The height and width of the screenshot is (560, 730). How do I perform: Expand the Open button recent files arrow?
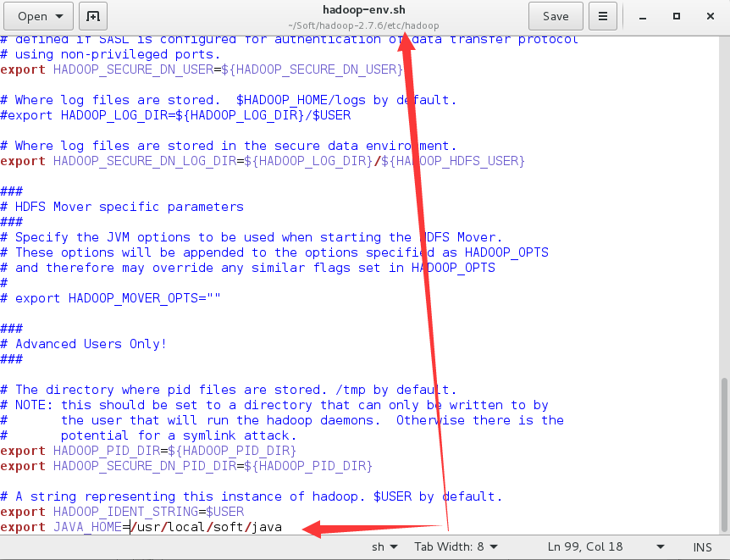[59, 16]
